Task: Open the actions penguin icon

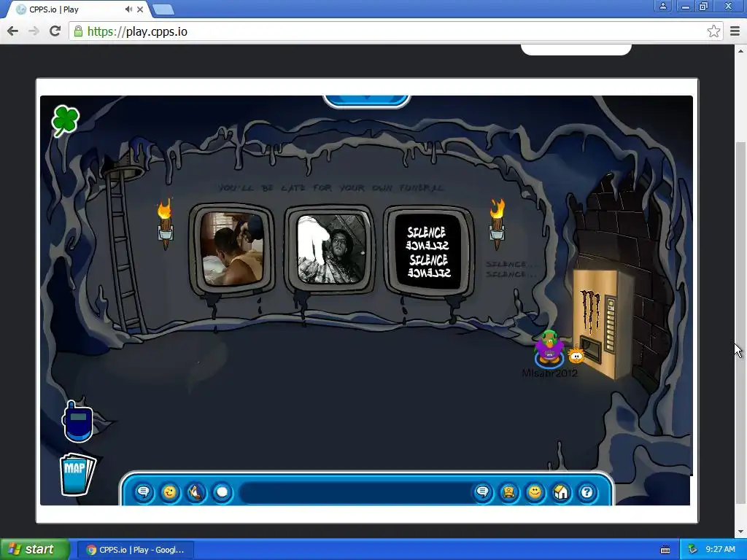Action: (196, 492)
